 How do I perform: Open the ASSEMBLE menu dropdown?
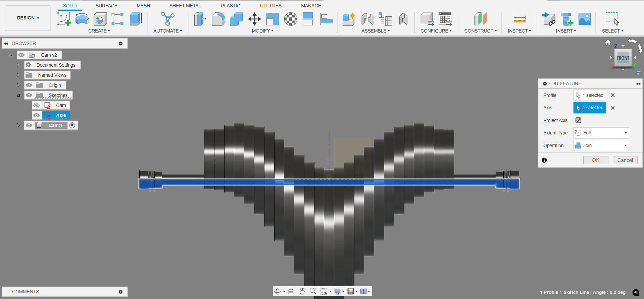click(x=376, y=31)
